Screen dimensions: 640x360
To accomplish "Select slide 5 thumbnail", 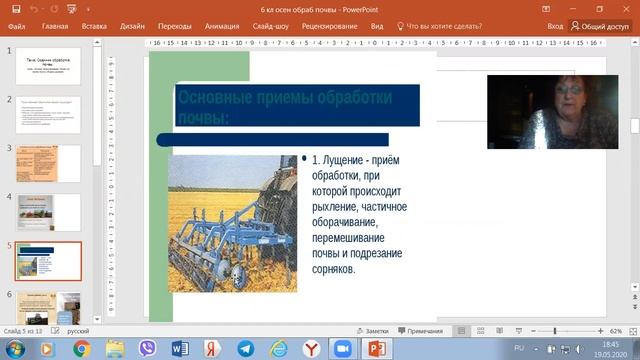I will (x=48, y=261).
